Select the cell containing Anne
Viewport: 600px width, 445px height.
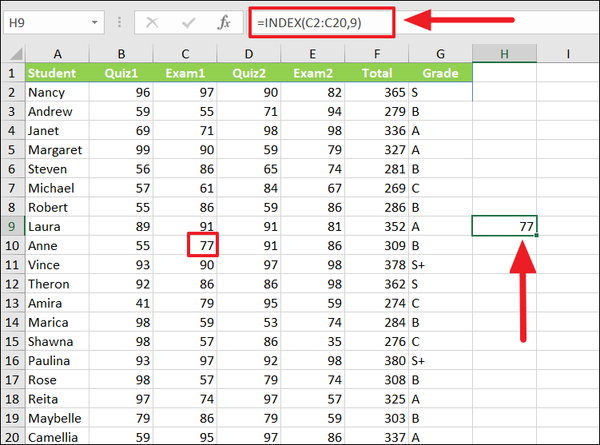pyautogui.click(x=57, y=245)
